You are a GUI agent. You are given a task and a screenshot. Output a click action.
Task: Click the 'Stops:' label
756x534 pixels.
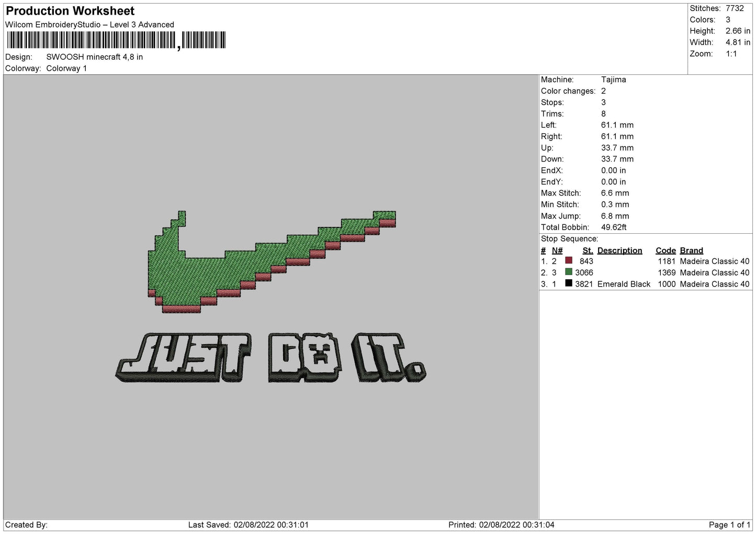pyautogui.click(x=552, y=103)
